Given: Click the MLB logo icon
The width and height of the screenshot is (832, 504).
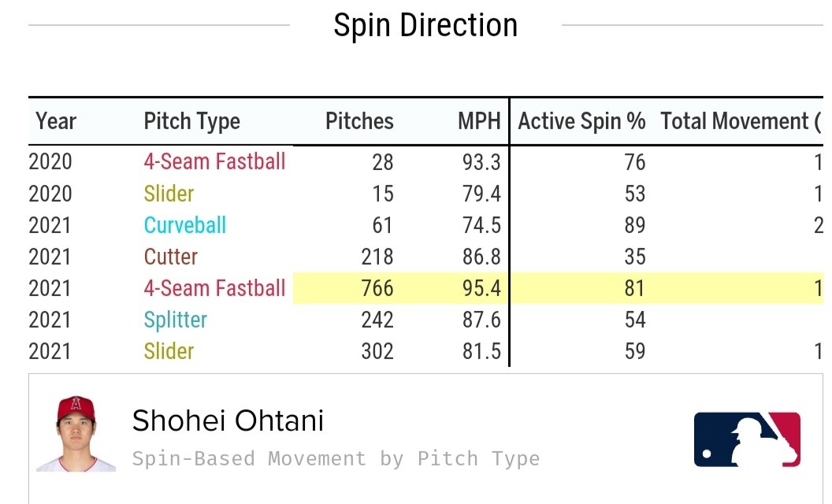Looking at the screenshot, I should 747,439.
